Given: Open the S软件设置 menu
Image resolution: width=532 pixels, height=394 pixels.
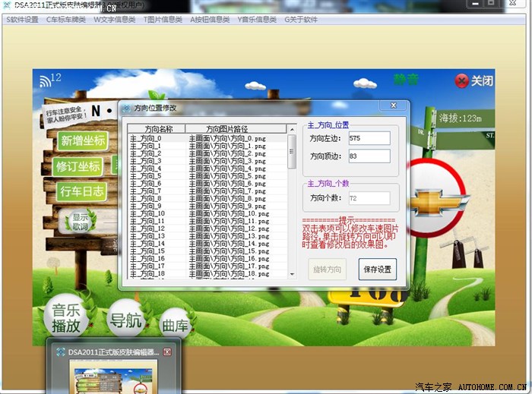Looking at the screenshot, I should 22,20.
